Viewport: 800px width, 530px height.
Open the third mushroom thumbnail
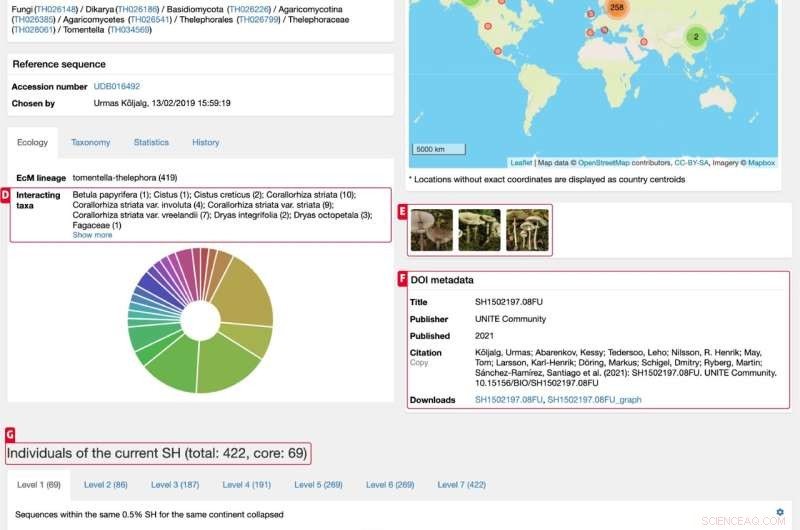[526, 230]
